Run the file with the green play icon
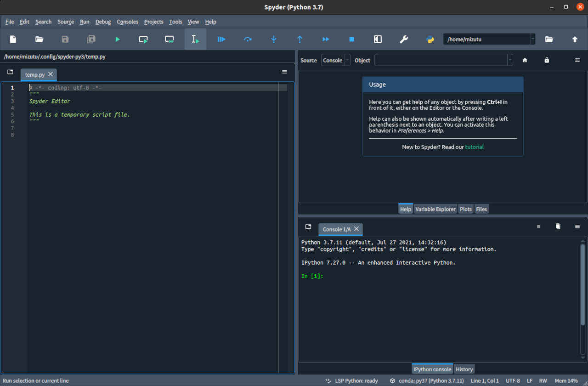588x386 pixels. click(x=118, y=40)
